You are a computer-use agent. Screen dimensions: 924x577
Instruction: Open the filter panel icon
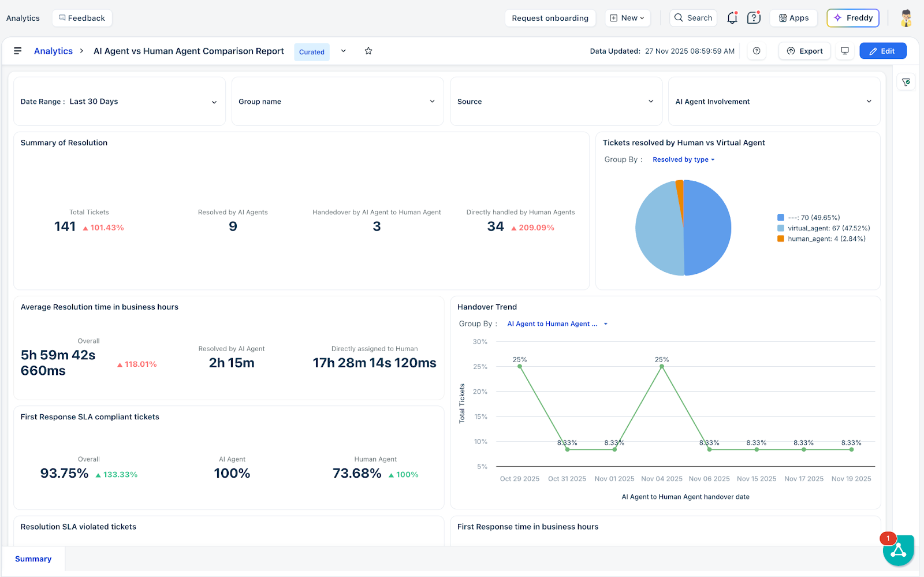tap(906, 83)
